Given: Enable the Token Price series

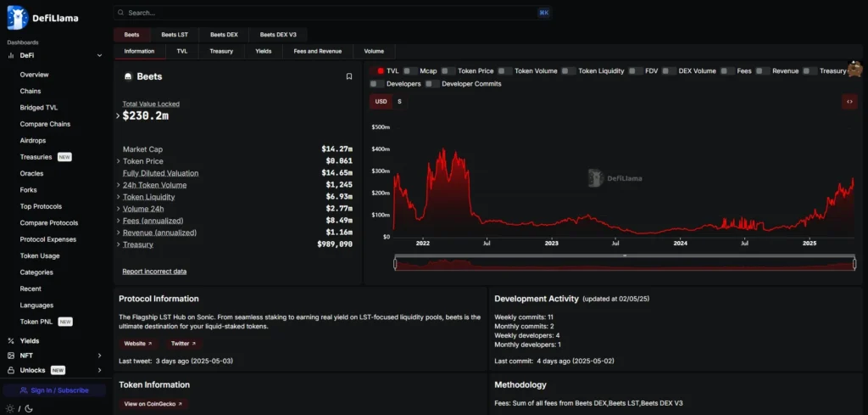Looking at the screenshot, I should [x=448, y=71].
